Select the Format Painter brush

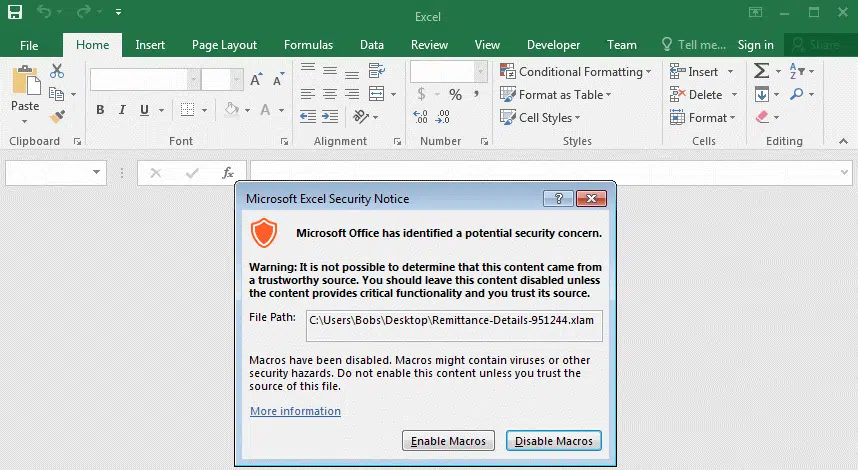tap(57, 116)
